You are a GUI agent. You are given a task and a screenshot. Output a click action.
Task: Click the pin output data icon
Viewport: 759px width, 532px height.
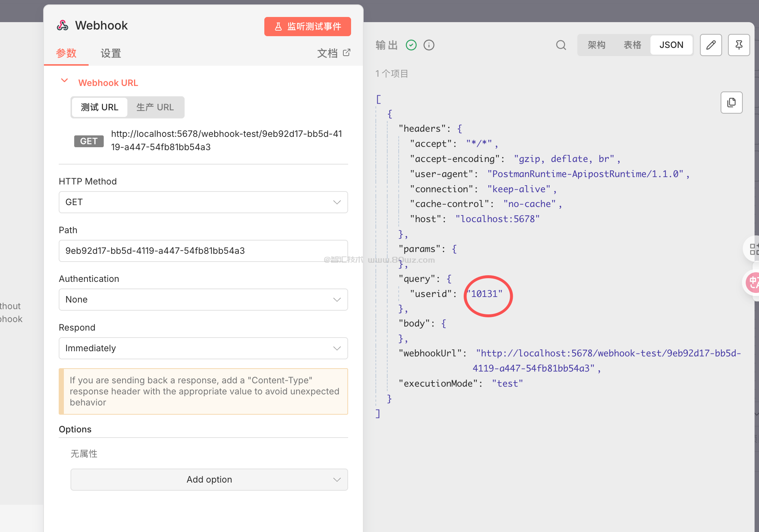[739, 45]
